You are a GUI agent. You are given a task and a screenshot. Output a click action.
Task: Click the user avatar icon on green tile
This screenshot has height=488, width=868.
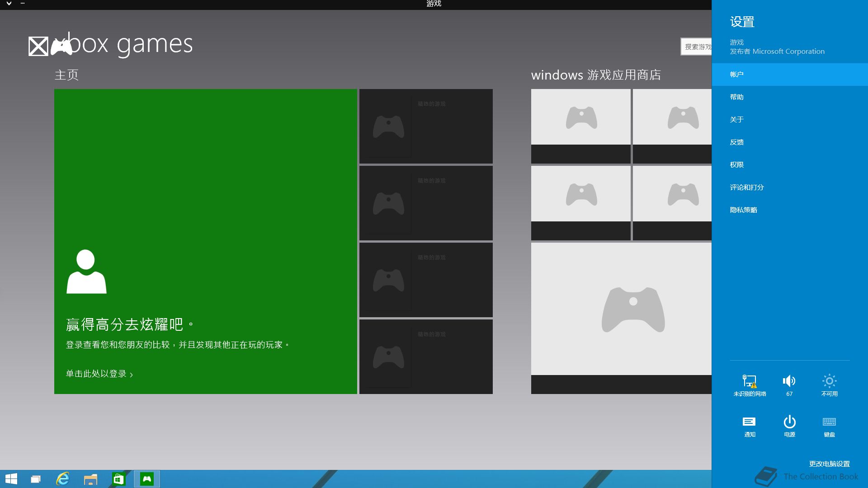(86, 272)
